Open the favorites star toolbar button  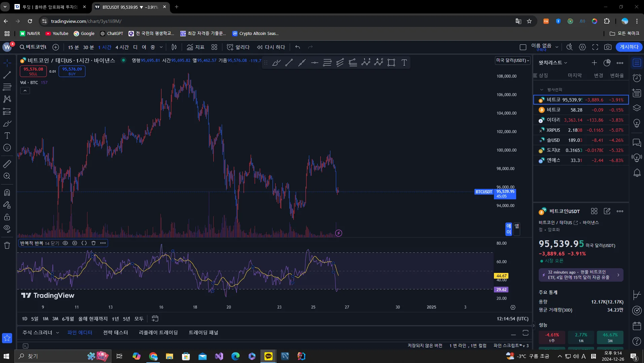coord(7,338)
